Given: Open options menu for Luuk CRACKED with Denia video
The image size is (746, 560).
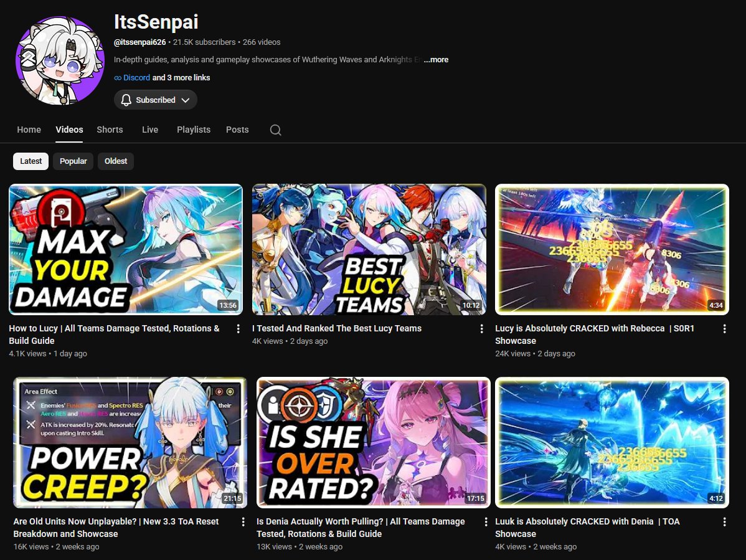Looking at the screenshot, I should (x=725, y=522).
